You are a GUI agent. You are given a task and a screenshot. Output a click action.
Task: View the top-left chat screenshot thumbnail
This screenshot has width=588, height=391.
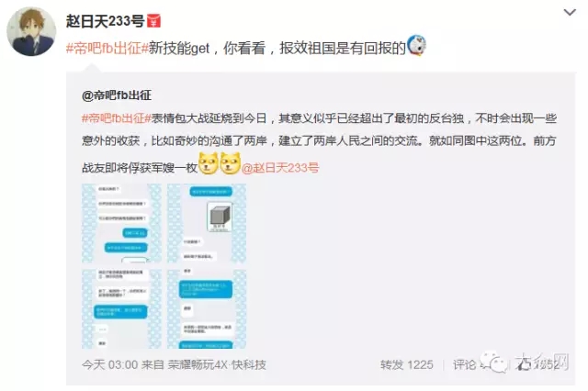(x=121, y=223)
